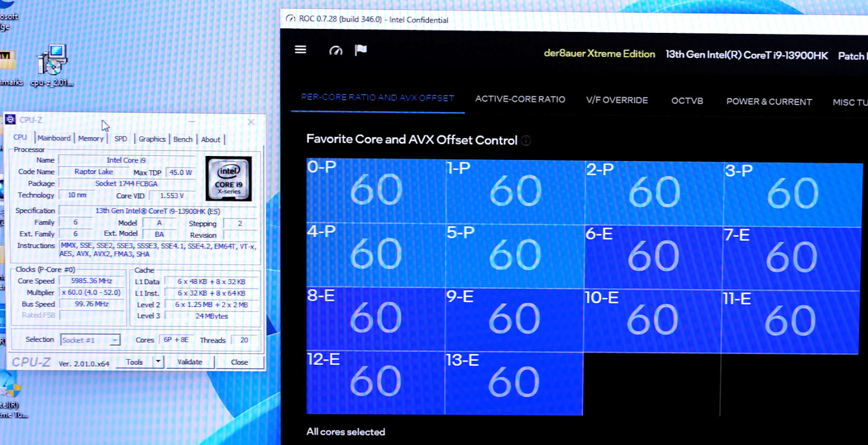Screen dimensions: 868x445
Task: Click the info icon beside Favorite Core heading
Action: [x=526, y=140]
